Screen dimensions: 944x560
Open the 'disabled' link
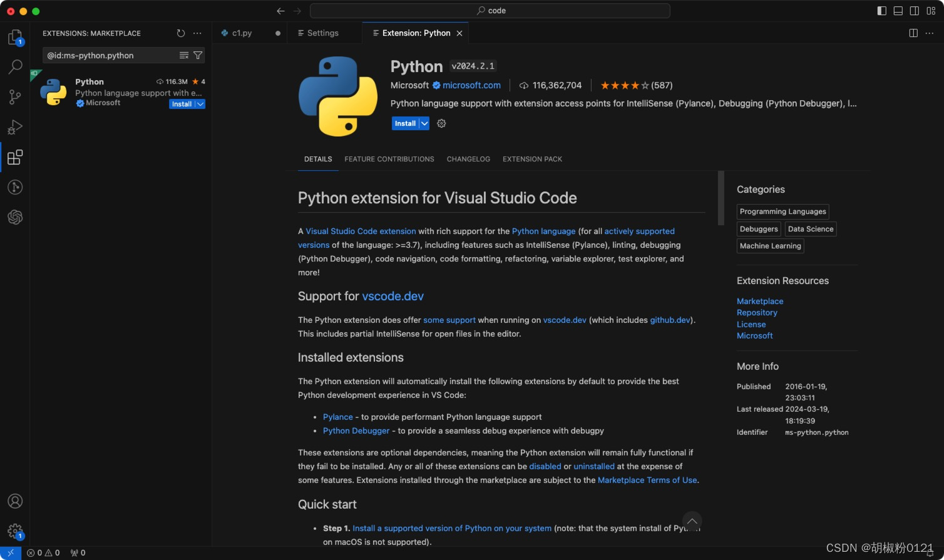(545, 466)
